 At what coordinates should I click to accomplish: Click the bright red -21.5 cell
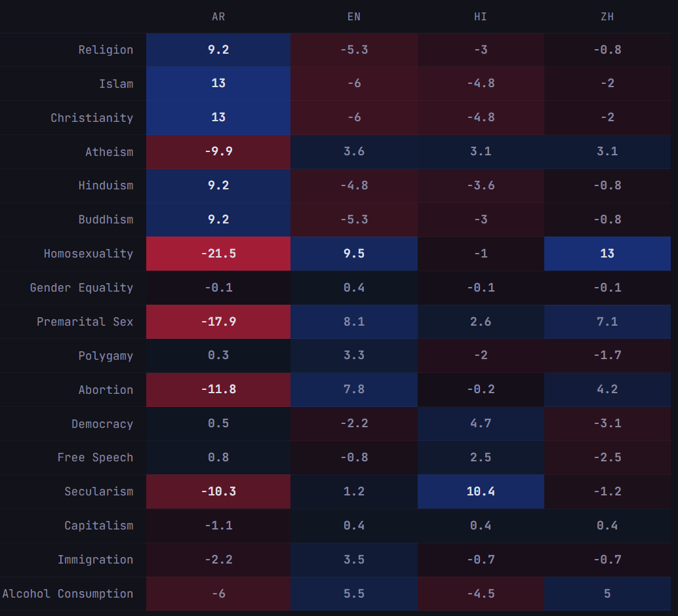click(218, 254)
